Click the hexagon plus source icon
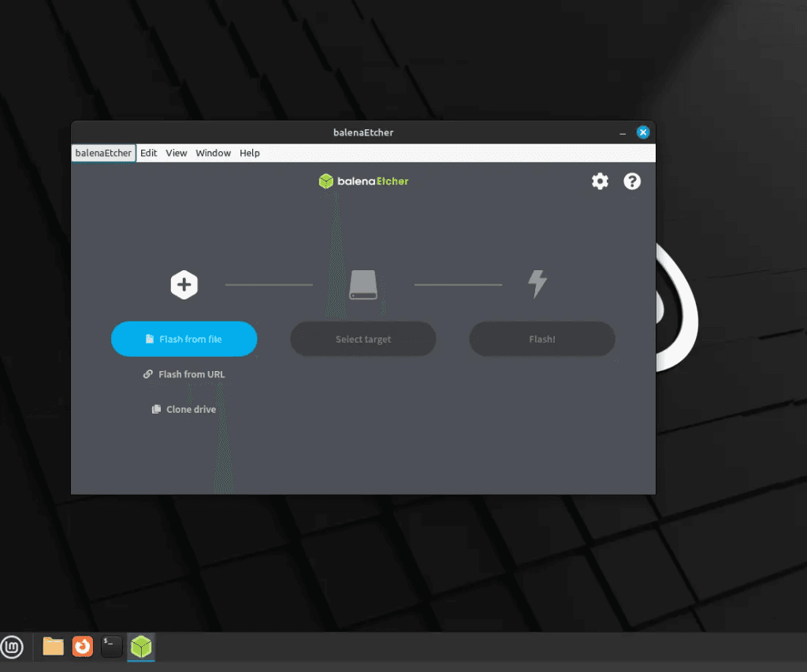 [184, 284]
